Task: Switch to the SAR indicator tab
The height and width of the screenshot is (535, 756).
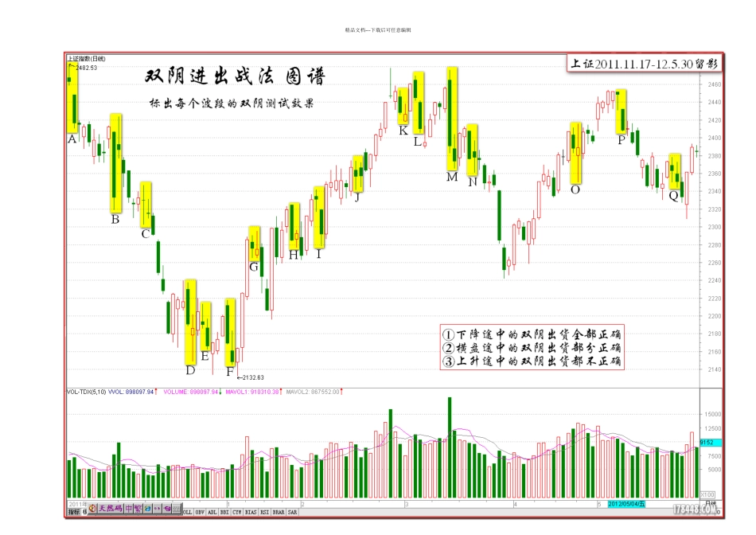Action: [292, 513]
